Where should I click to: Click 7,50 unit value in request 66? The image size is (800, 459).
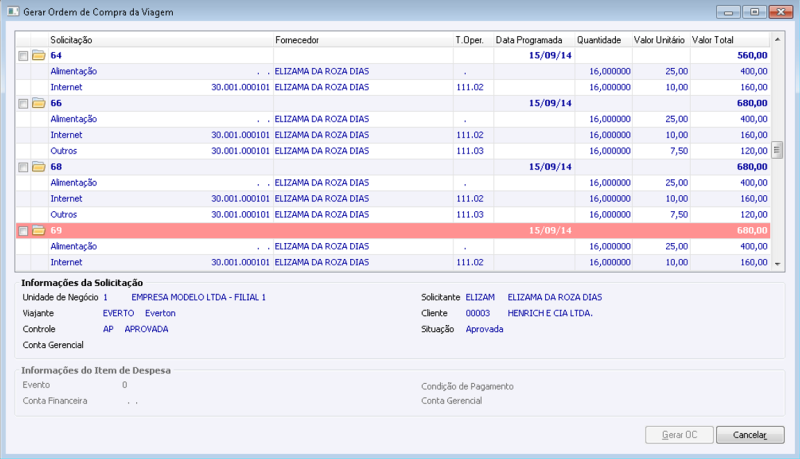pos(679,151)
